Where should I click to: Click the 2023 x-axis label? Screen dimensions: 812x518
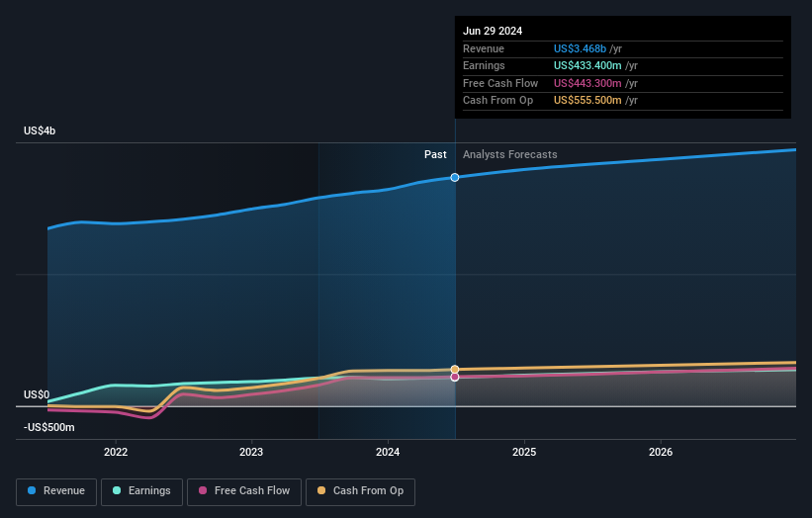pyautogui.click(x=251, y=452)
